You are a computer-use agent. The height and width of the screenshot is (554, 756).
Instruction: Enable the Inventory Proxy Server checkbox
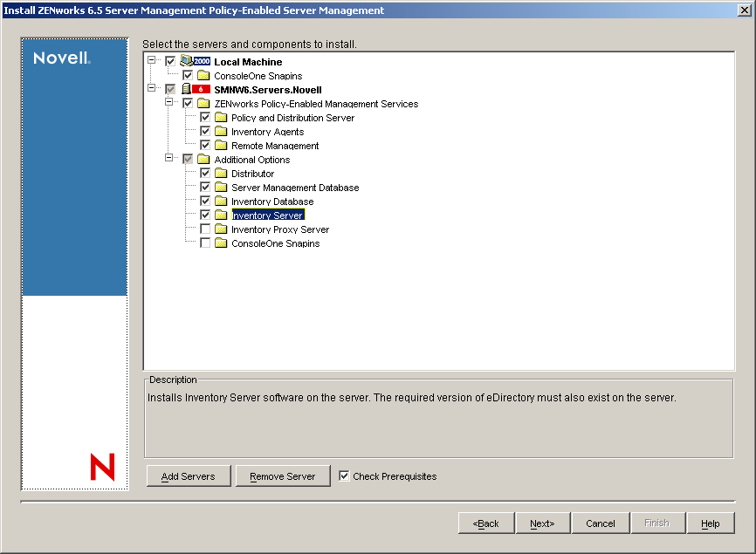coord(204,229)
